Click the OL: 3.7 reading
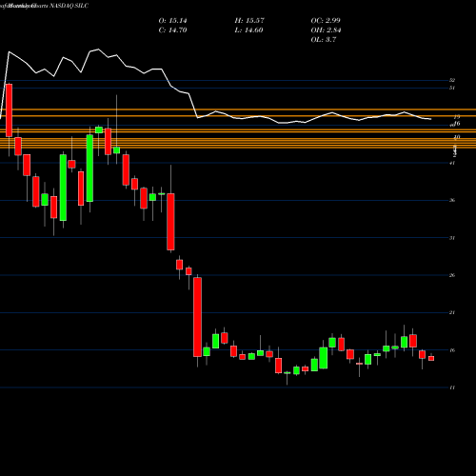The width and height of the screenshot is (476, 476). point(324,40)
